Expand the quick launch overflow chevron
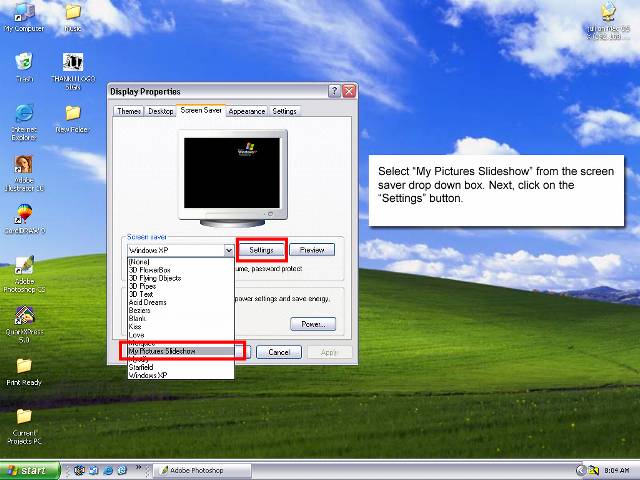 pyautogui.click(x=138, y=467)
